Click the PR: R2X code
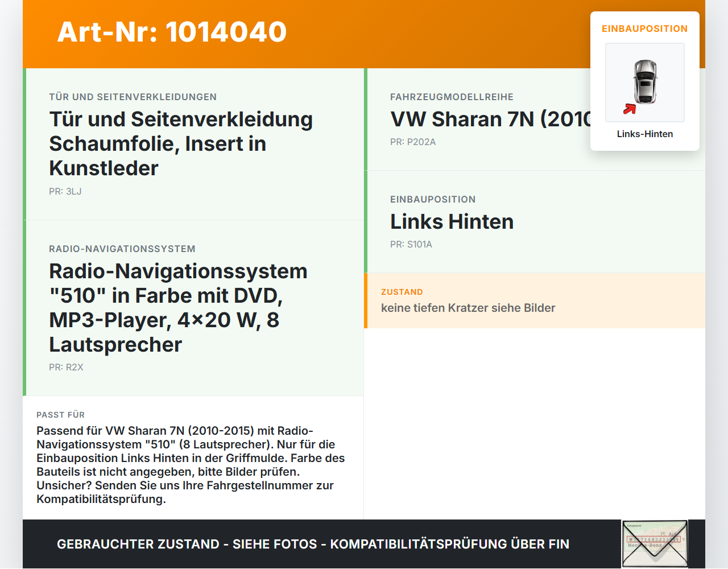 pyautogui.click(x=66, y=367)
